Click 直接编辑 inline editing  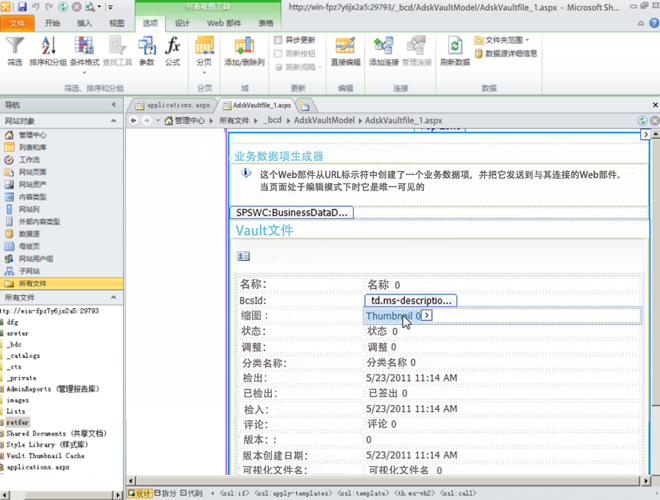click(345, 51)
